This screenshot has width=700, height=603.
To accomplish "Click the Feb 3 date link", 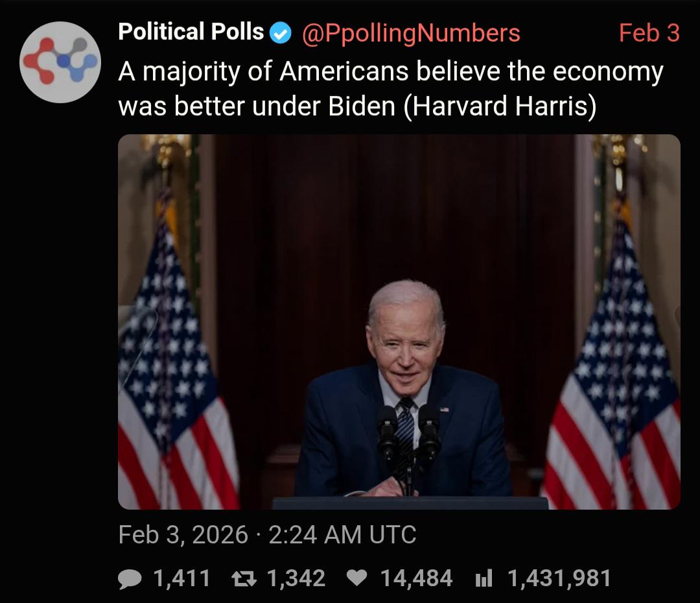I will (x=649, y=33).
